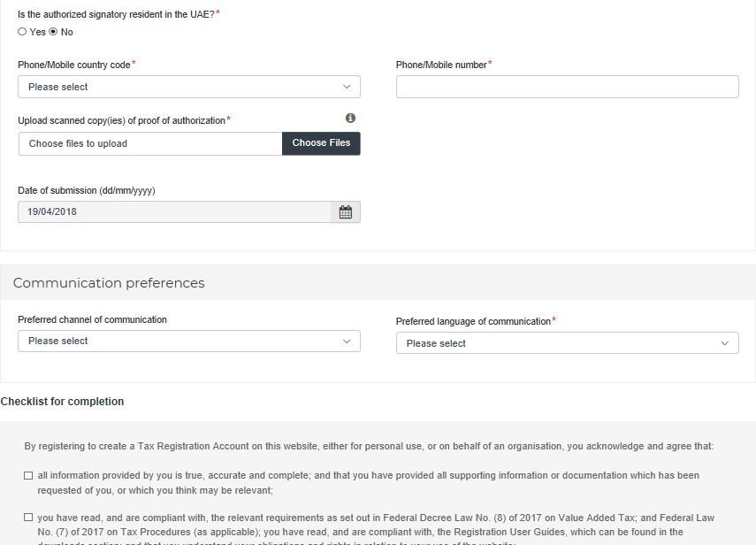Image resolution: width=756 pixels, height=545 pixels.
Task: Click the Communication preferences section header
Action: click(x=109, y=282)
